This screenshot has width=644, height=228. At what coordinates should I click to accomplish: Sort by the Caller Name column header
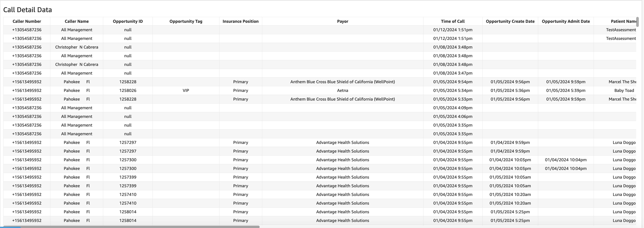[76, 21]
